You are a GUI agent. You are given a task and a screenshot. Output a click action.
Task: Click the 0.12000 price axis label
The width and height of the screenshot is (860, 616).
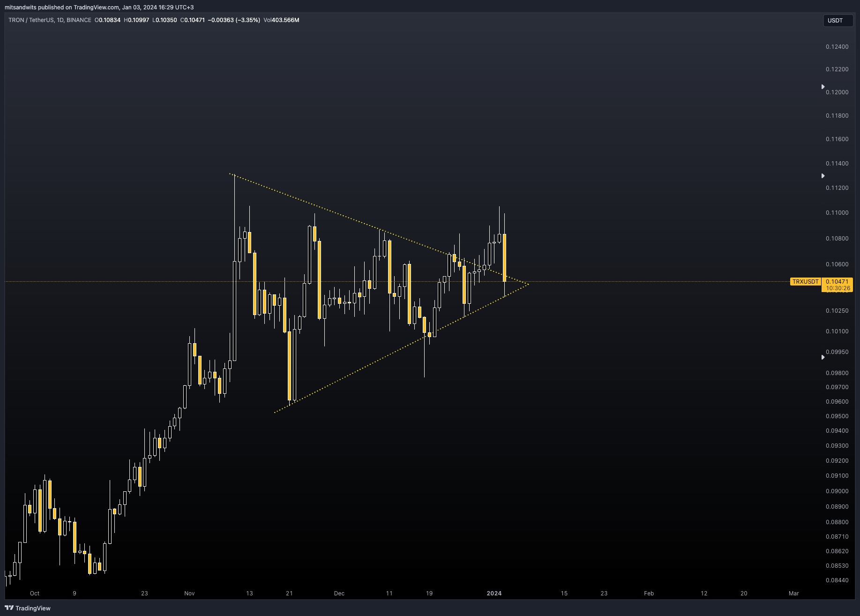point(837,92)
